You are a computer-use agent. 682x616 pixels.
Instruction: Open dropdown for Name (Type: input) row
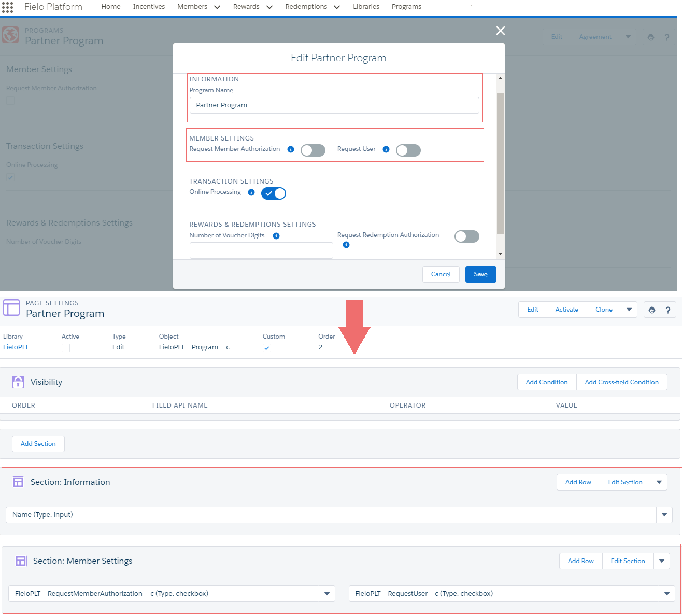tap(664, 515)
